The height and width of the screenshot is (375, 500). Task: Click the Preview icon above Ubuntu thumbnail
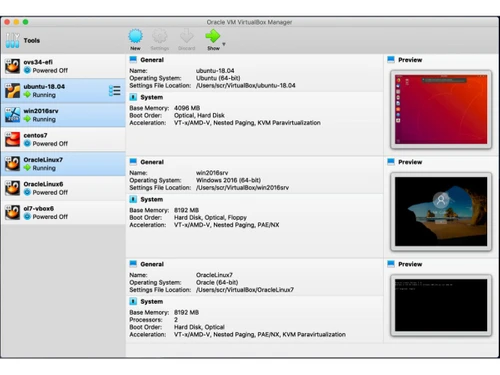[391, 60]
